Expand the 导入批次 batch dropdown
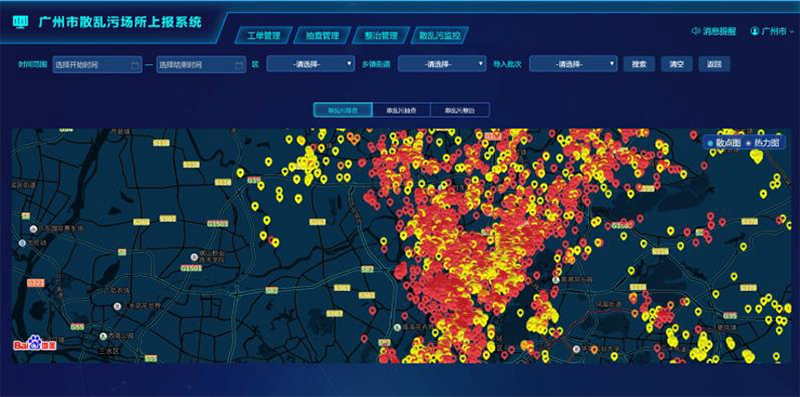800x397 pixels. click(573, 64)
